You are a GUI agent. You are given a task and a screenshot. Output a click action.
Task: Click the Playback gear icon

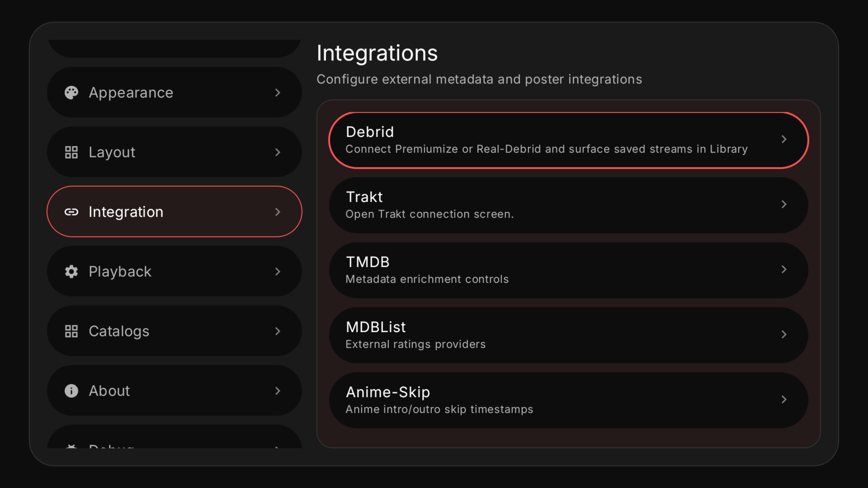71,271
